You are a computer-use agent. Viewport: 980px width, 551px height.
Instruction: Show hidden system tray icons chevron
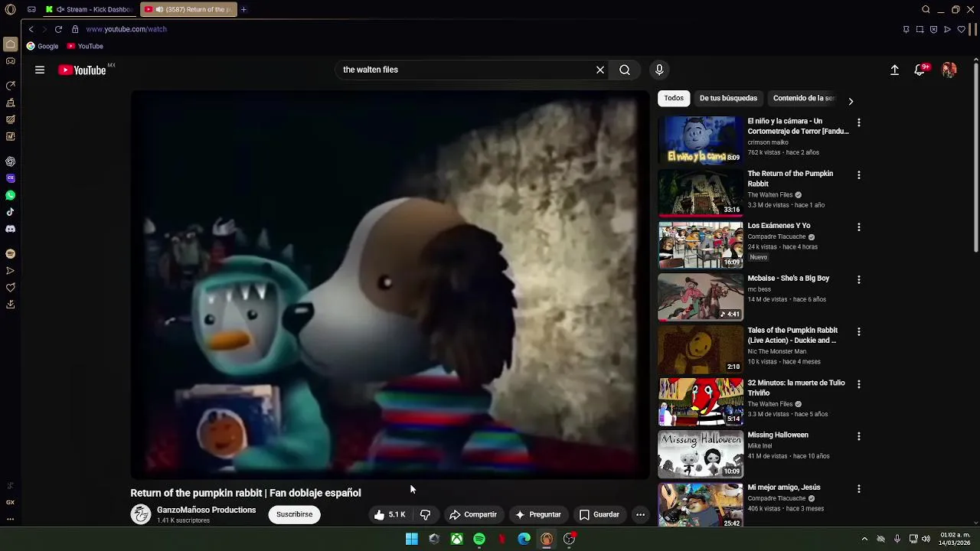click(864, 539)
